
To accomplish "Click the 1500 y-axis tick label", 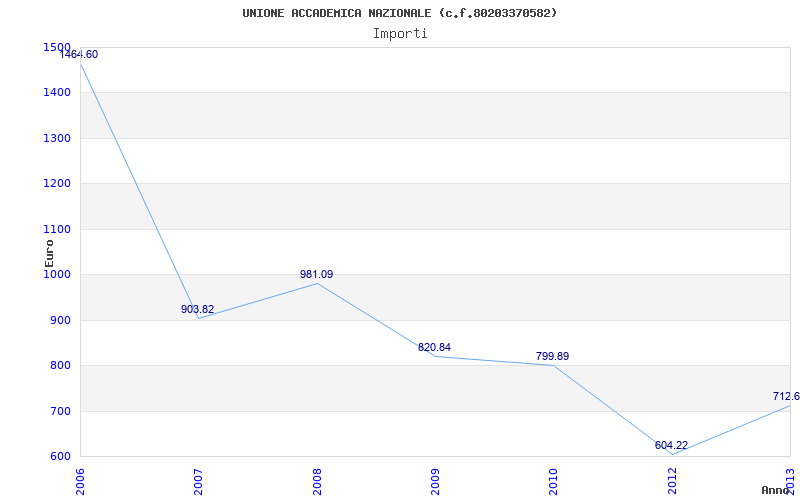I will (x=57, y=47).
